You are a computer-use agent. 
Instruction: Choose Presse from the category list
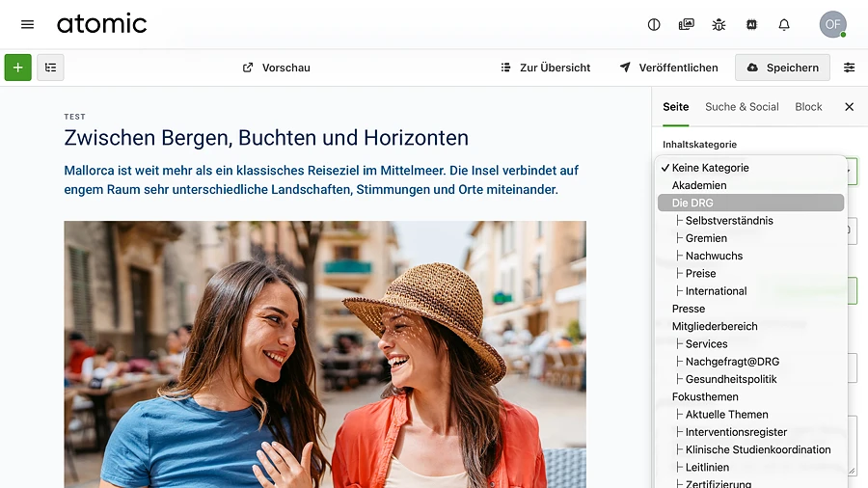coord(689,309)
